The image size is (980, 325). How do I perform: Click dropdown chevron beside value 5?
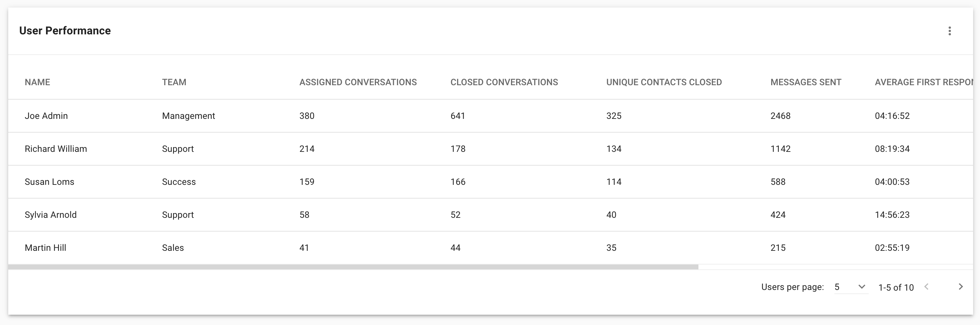pos(862,287)
